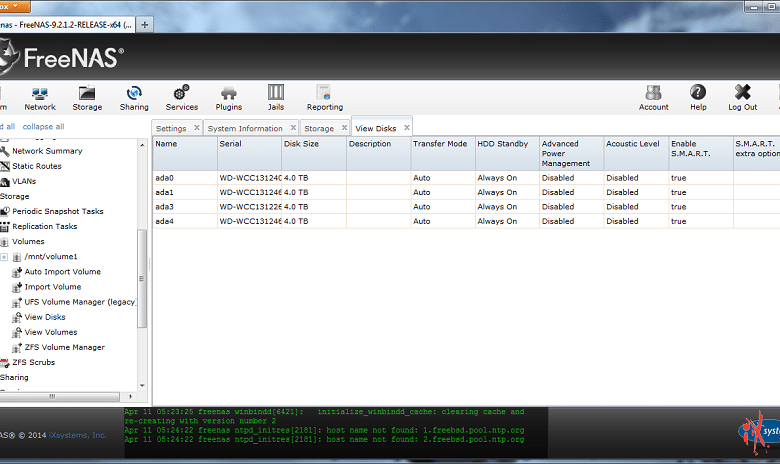Click the Storage section in the tree

click(x=14, y=196)
